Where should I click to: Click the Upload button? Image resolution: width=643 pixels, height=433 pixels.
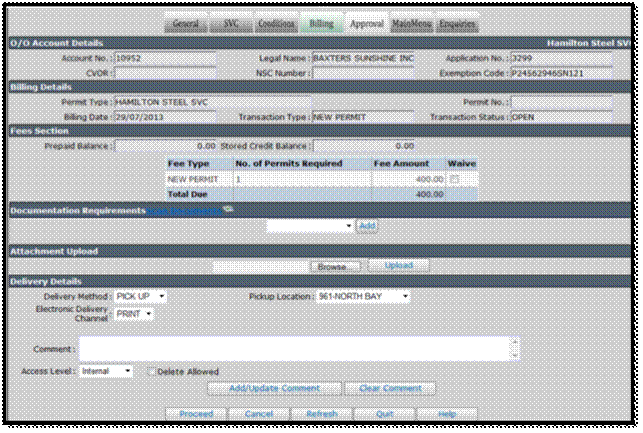399,265
